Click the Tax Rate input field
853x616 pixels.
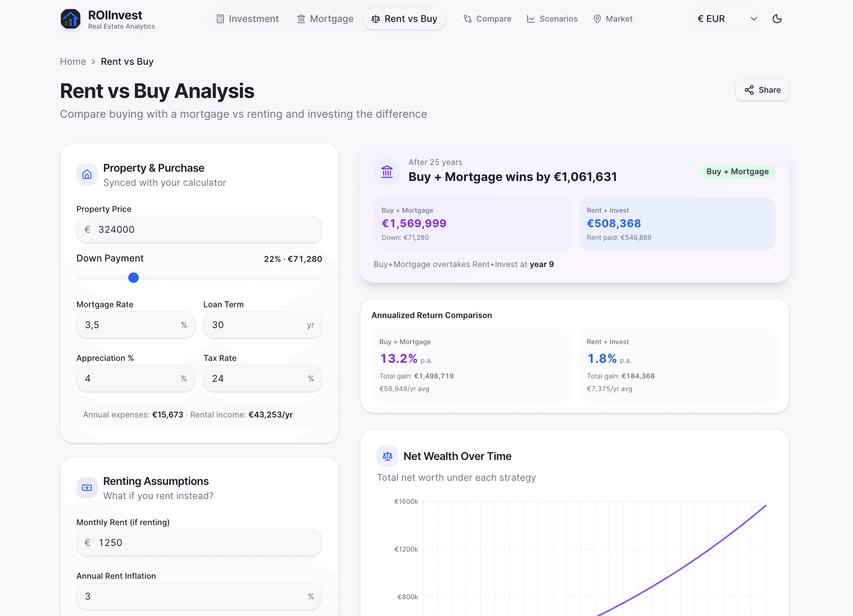(x=263, y=378)
